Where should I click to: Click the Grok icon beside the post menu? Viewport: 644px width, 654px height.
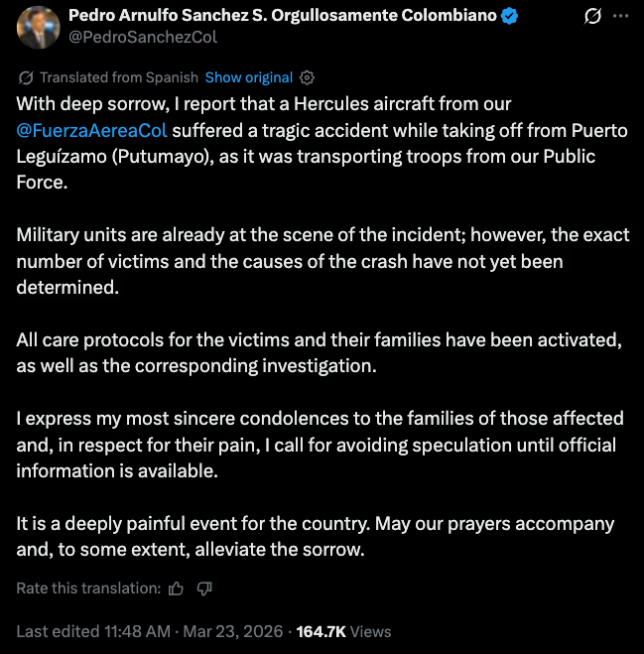point(592,17)
